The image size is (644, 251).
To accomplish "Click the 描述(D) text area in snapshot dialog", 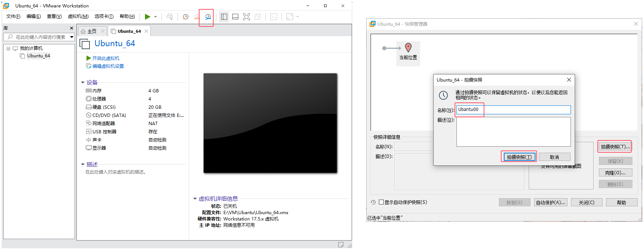I will point(513,132).
